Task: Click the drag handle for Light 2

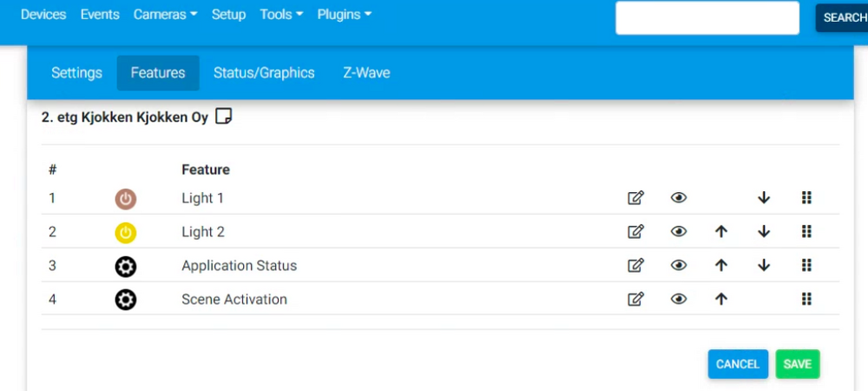Action: [x=806, y=232]
